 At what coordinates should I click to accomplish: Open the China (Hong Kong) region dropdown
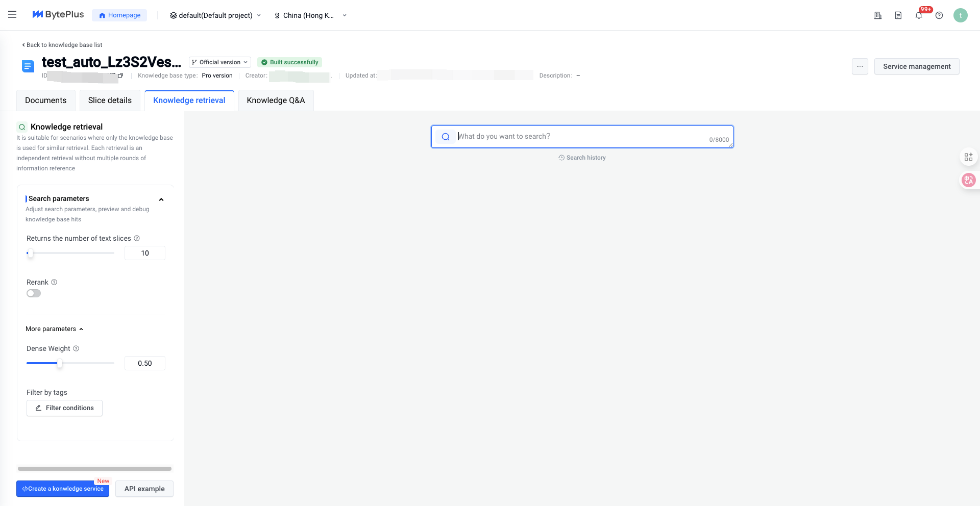(x=310, y=15)
